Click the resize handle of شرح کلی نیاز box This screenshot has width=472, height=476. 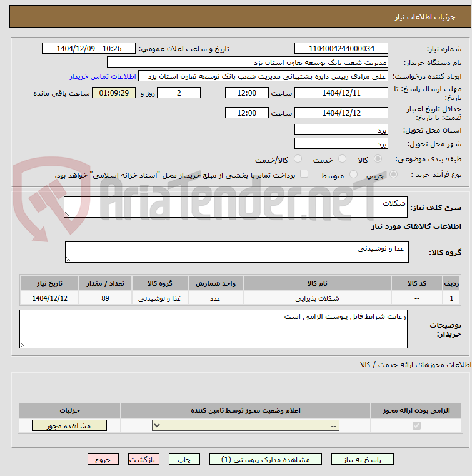(67, 215)
